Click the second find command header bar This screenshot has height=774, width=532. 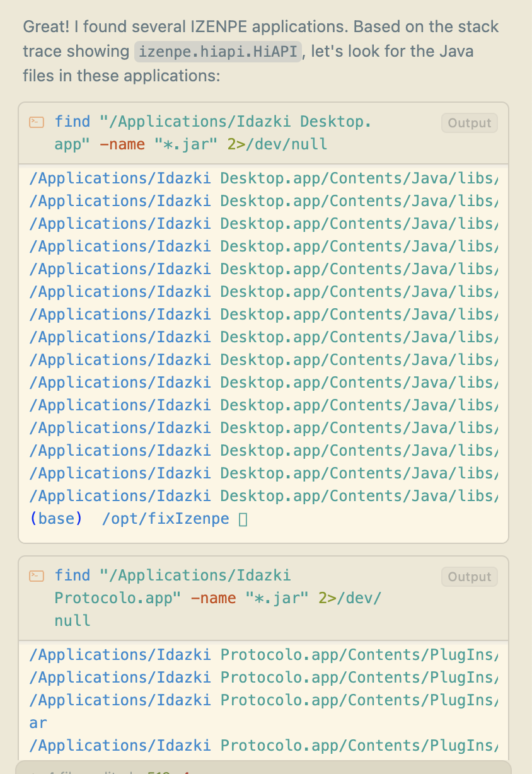pos(252,598)
